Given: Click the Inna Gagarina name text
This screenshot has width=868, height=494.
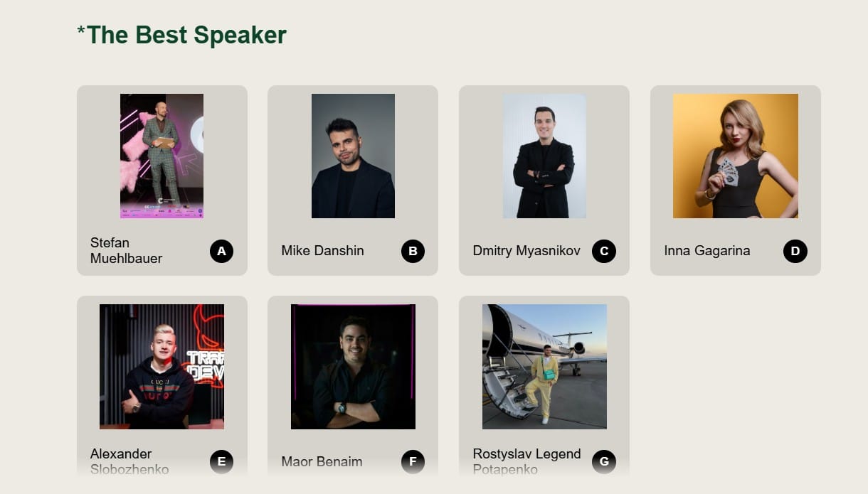Looking at the screenshot, I should point(706,250).
